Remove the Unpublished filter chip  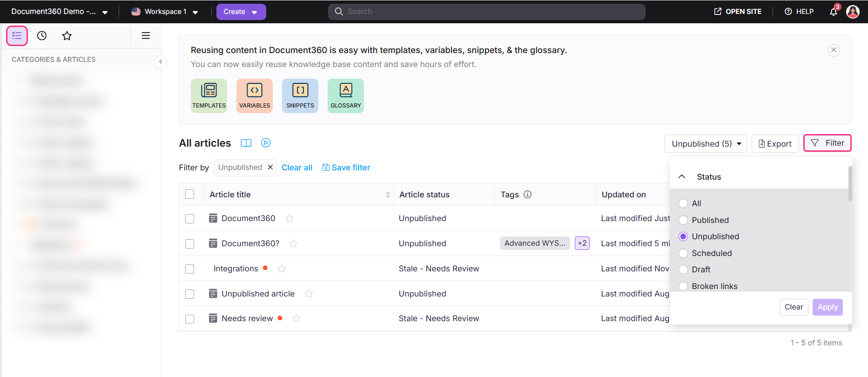click(x=270, y=167)
